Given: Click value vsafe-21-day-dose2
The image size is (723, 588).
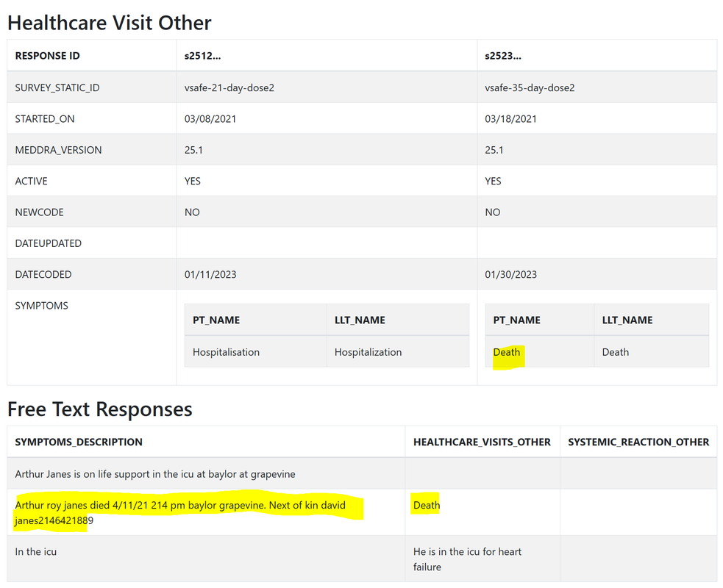Looking at the screenshot, I should [229, 87].
